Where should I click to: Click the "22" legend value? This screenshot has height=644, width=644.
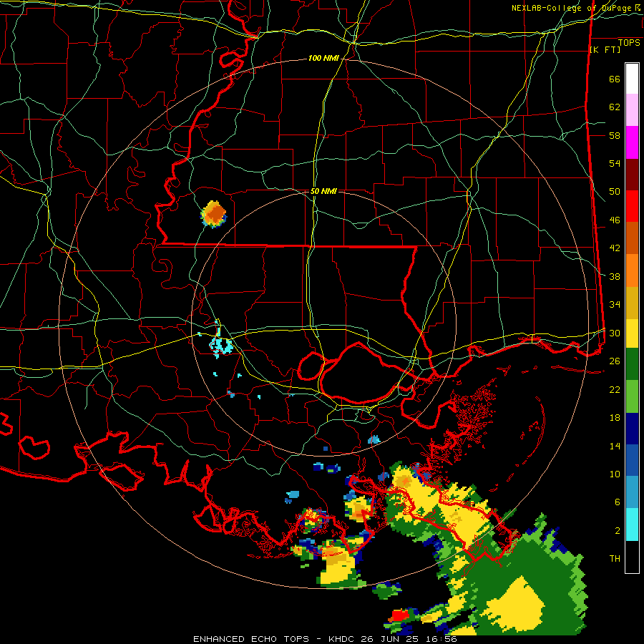615,389
